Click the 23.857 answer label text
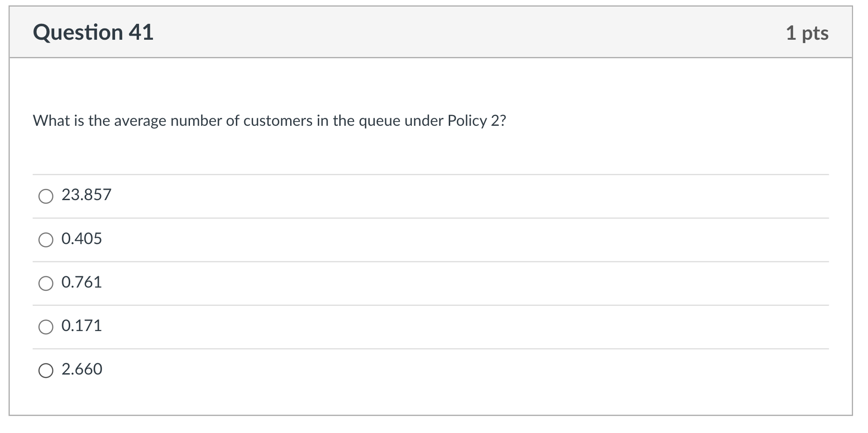 (x=87, y=195)
